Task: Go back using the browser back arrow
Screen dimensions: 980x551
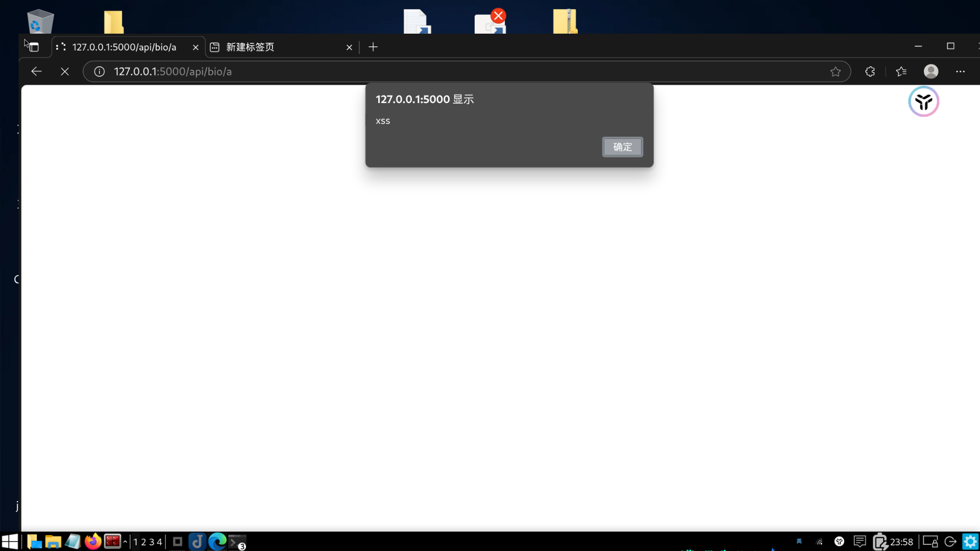Action: pyautogui.click(x=36, y=71)
